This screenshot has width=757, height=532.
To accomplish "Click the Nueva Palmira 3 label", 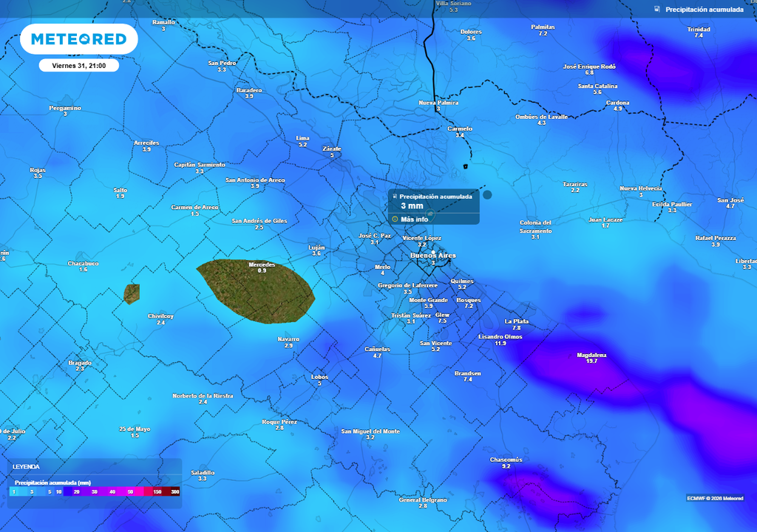I will (x=438, y=106).
